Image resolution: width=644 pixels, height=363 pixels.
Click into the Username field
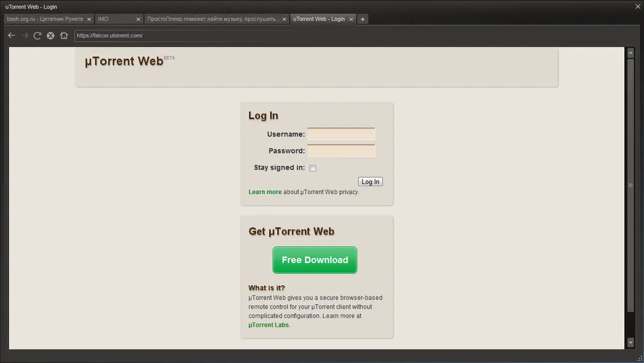pyautogui.click(x=341, y=134)
